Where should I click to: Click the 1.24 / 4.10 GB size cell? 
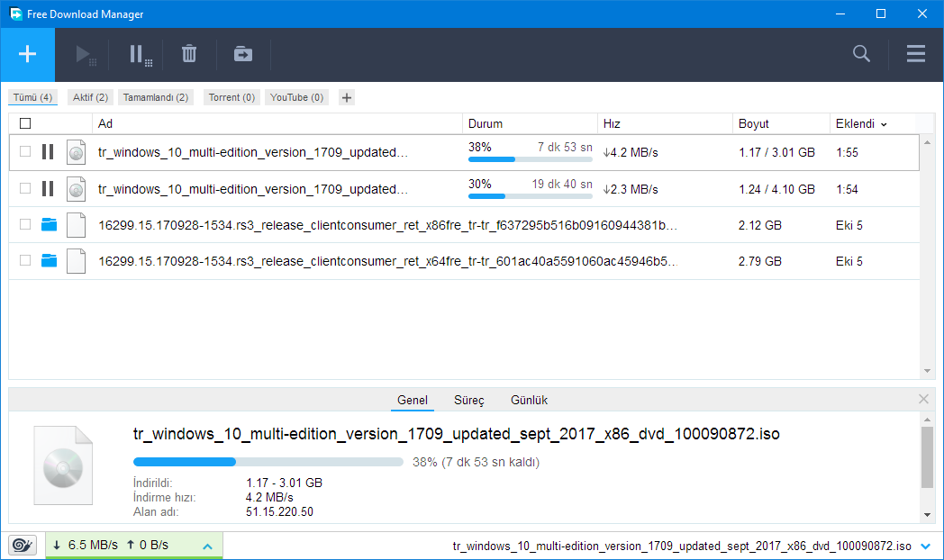pos(776,189)
